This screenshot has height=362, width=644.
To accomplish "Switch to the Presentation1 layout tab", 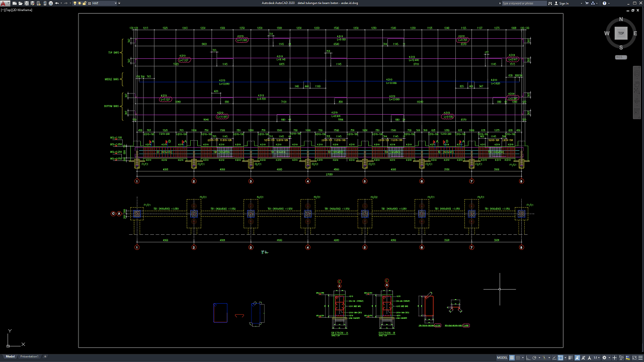I will click(29, 356).
